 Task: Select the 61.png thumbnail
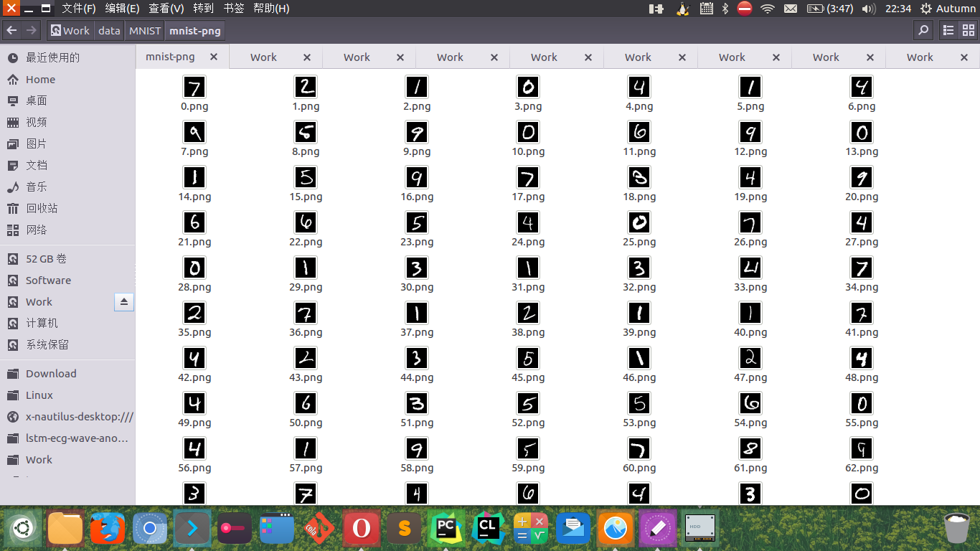pos(750,449)
